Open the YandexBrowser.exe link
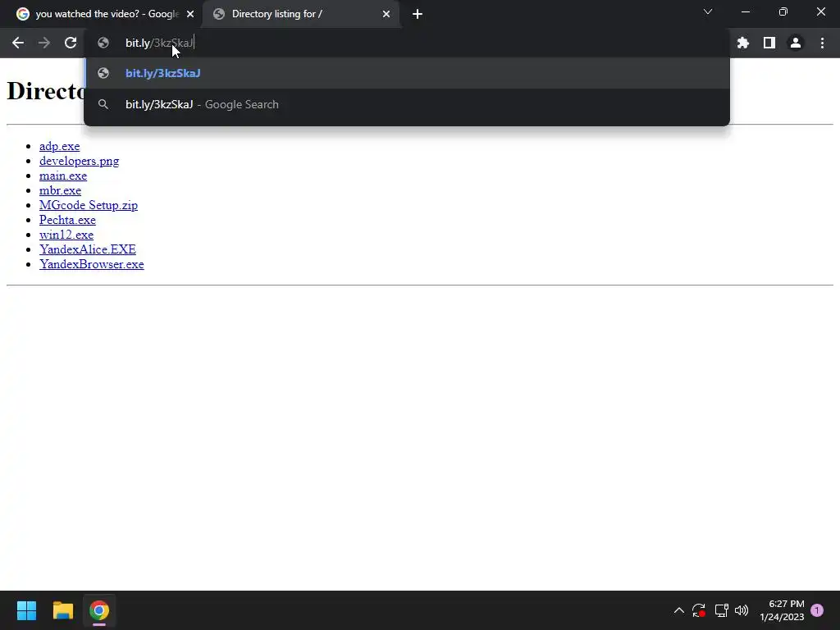This screenshot has width=840, height=630. [x=92, y=264]
